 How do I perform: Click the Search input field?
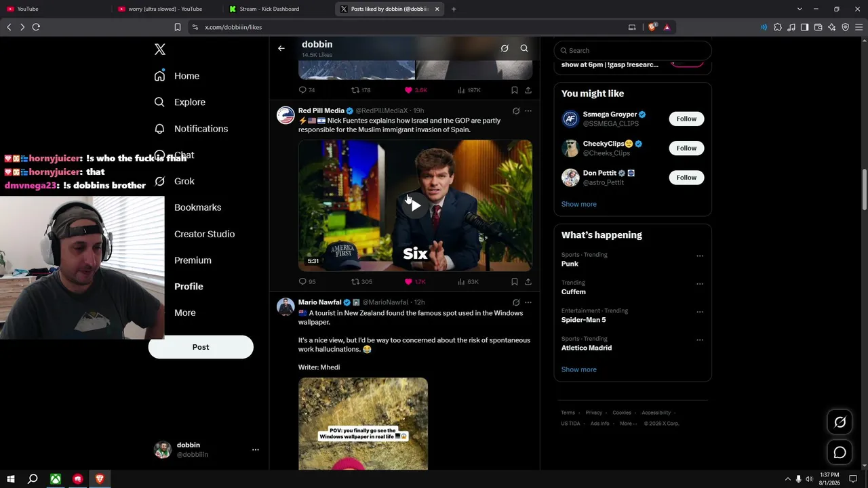pyautogui.click(x=633, y=50)
